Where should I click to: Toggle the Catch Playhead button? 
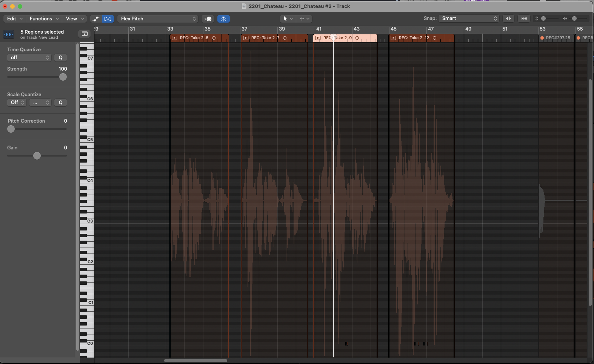pos(223,19)
